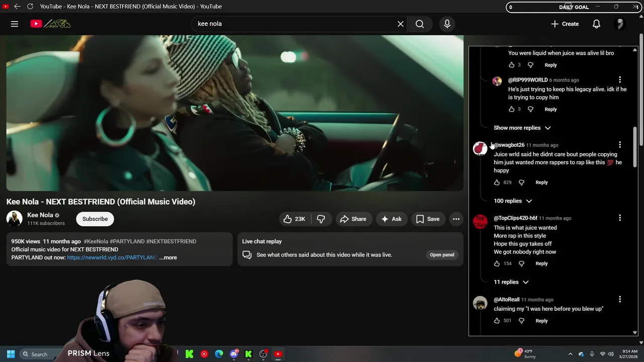Open the account avatar menu

click(620, 24)
